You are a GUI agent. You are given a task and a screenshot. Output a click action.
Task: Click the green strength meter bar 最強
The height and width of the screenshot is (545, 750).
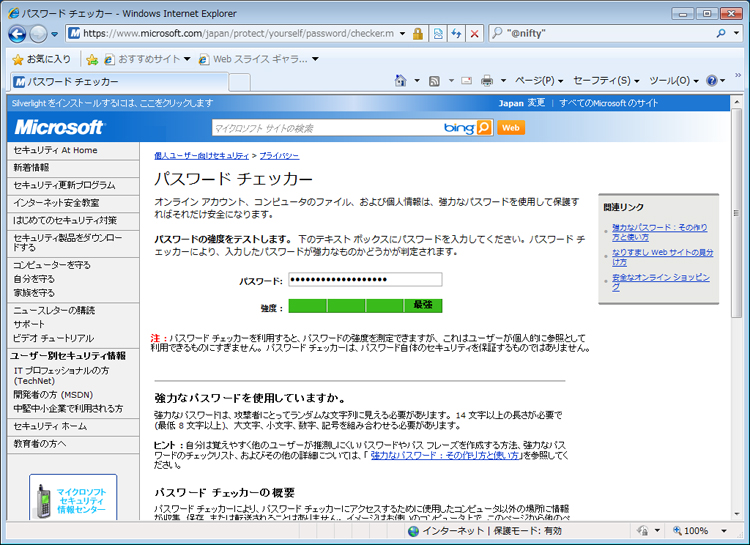365,306
